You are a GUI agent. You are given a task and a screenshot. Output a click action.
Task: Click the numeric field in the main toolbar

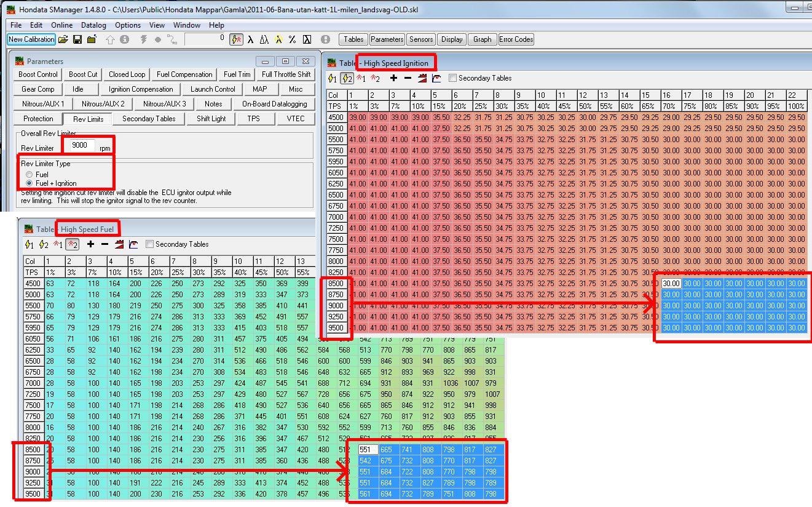[x=205, y=39]
